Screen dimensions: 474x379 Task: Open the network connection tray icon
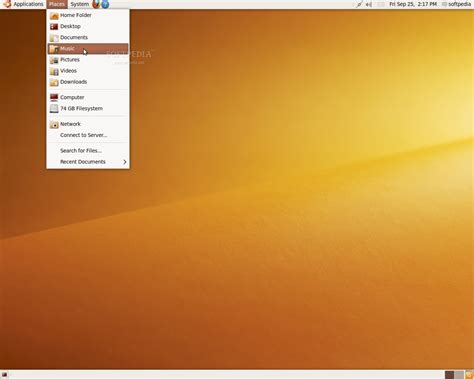[359, 4]
